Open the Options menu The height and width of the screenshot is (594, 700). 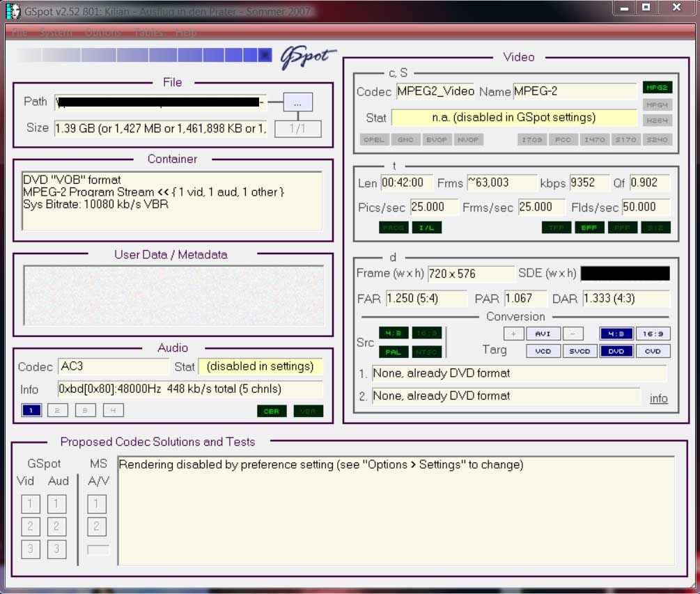[103, 33]
